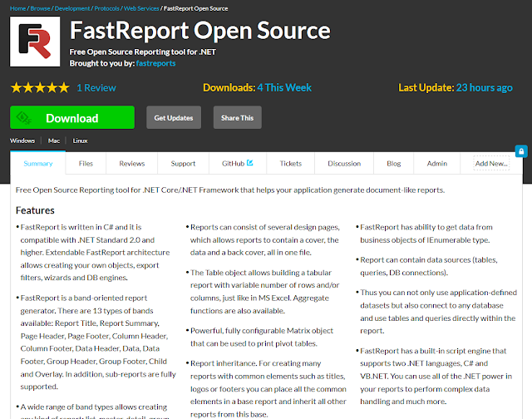Viewport: 532px width, 419px height.
Task: Open the Support tab
Action: 183,164
